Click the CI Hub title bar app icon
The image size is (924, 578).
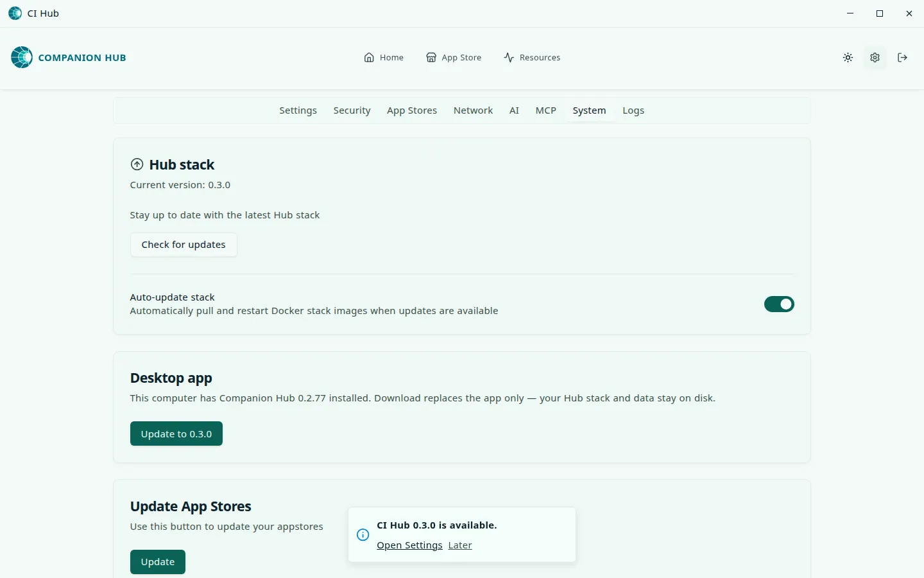pos(15,13)
